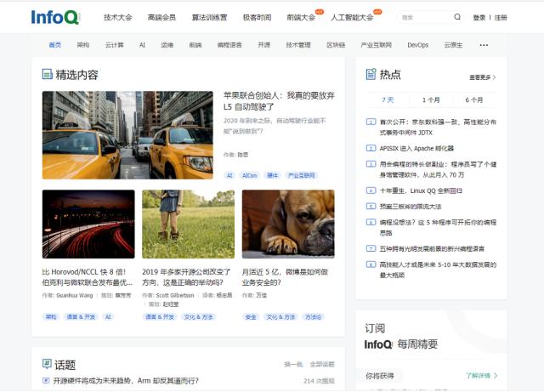Expand 了解详情 arrow in subscription panel

(496, 375)
